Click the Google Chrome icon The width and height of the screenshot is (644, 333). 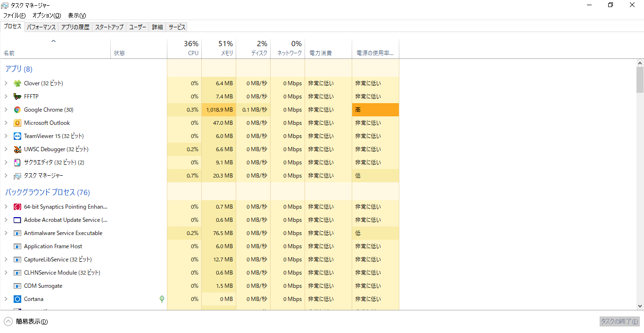[x=17, y=110]
